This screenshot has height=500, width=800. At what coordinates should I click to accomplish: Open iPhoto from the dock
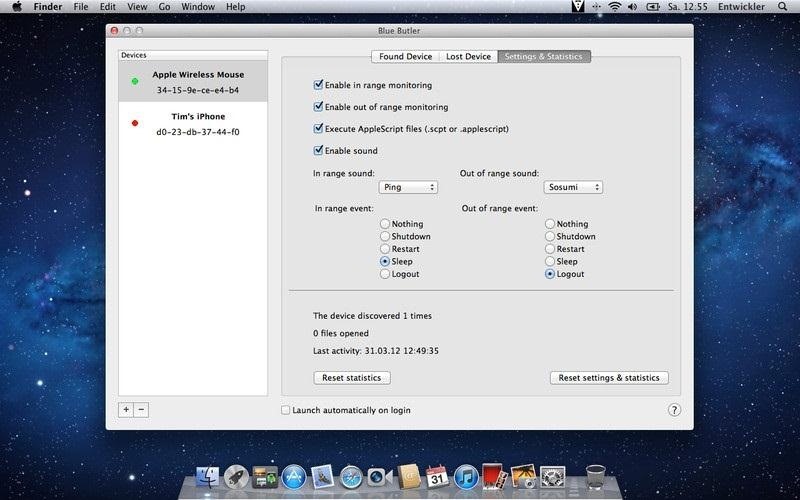[x=523, y=477]
